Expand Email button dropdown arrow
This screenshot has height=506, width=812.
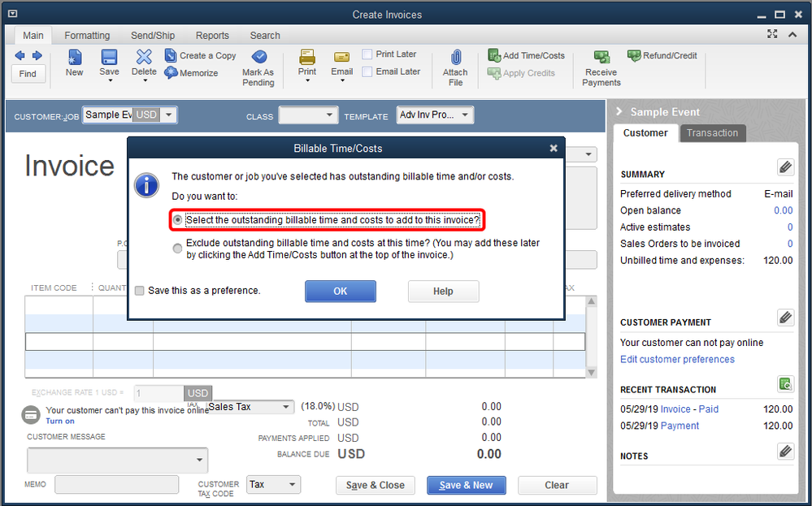342,80
